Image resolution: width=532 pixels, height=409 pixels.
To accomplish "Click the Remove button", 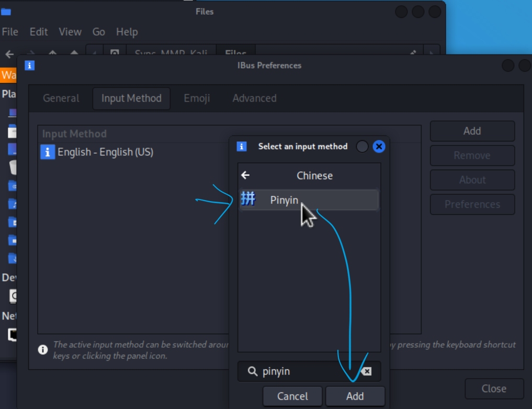I will point(472,155).
